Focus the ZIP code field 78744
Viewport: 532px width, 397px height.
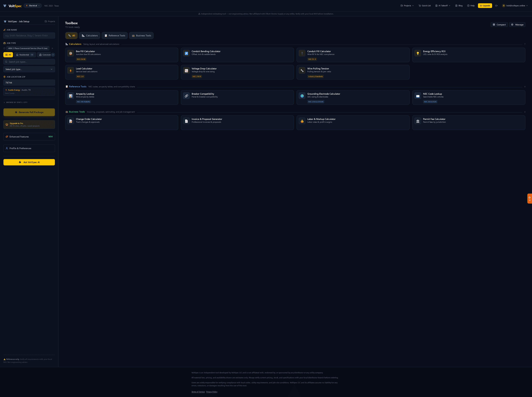click(x=29, y=83)
